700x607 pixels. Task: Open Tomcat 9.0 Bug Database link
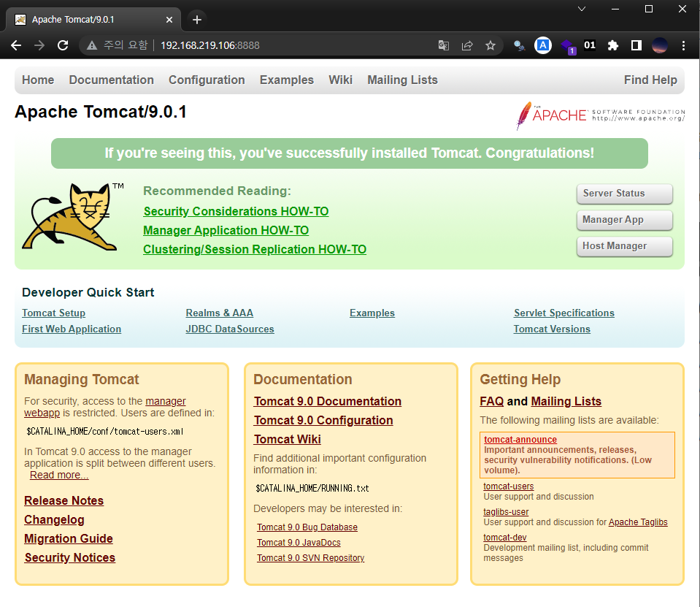(x=307, y=527)
